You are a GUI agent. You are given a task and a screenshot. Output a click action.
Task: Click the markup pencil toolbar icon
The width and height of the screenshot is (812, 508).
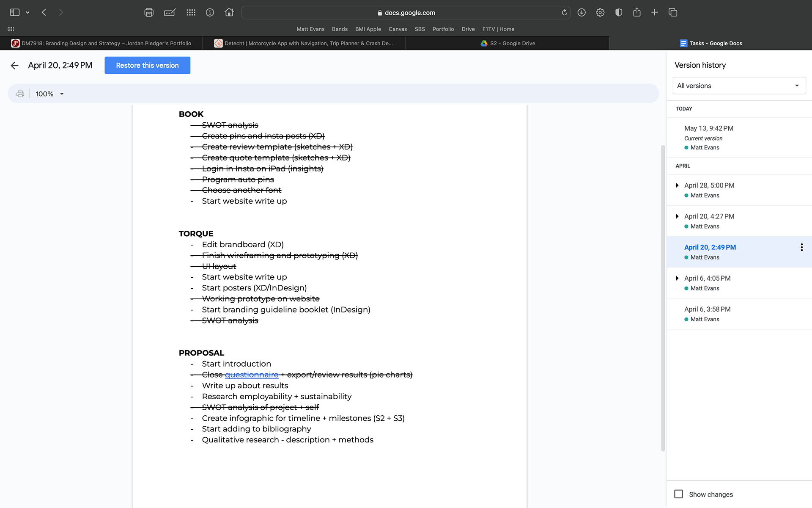click(x=170, y=13)
